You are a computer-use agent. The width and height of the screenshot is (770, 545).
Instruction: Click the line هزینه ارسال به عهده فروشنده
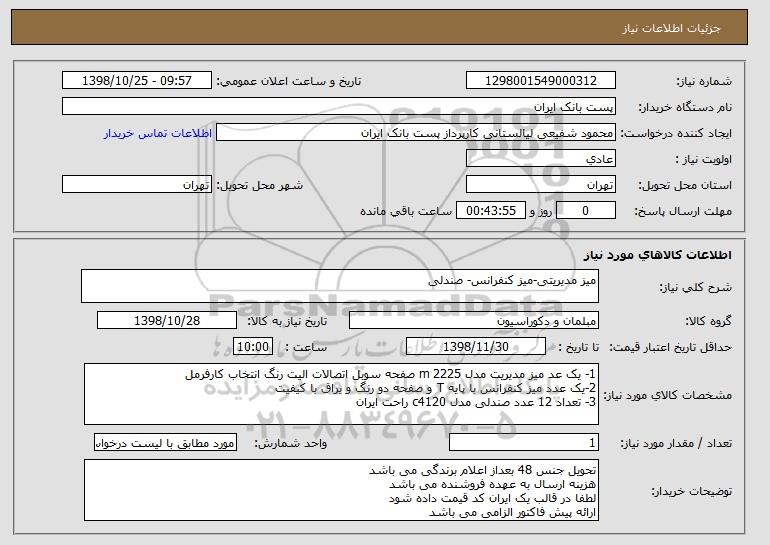pos(493,484)
